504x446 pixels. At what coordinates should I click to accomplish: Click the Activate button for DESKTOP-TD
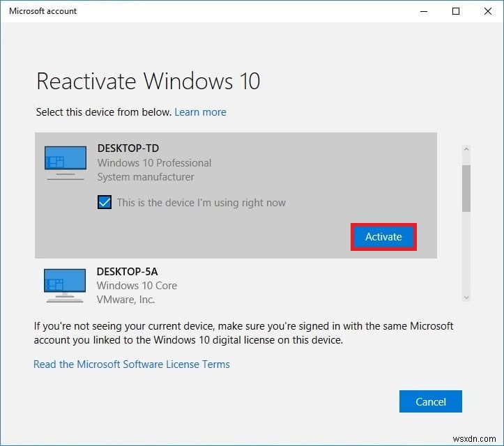tap(383, 237)
